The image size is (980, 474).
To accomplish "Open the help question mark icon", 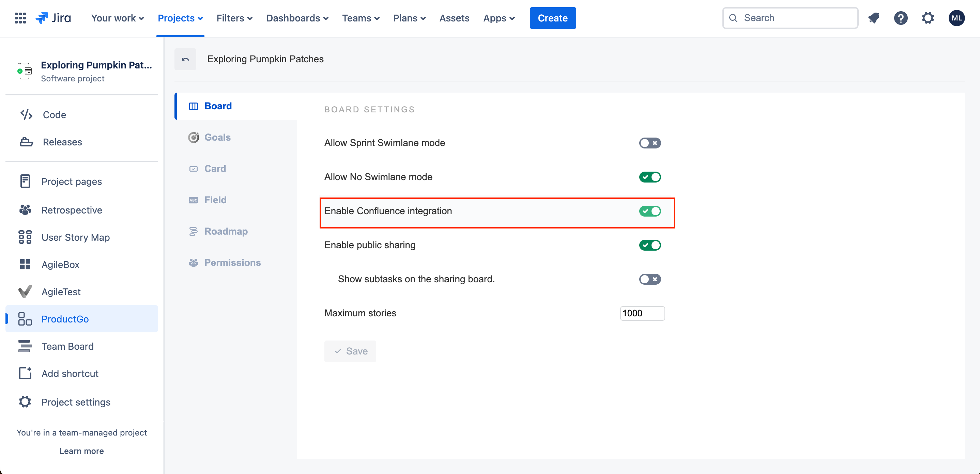I will point(901,18).
